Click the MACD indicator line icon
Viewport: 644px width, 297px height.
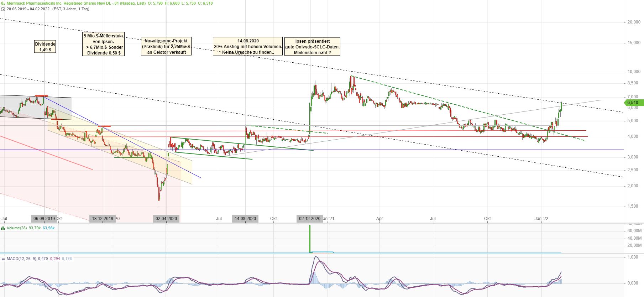pos(3,259)
